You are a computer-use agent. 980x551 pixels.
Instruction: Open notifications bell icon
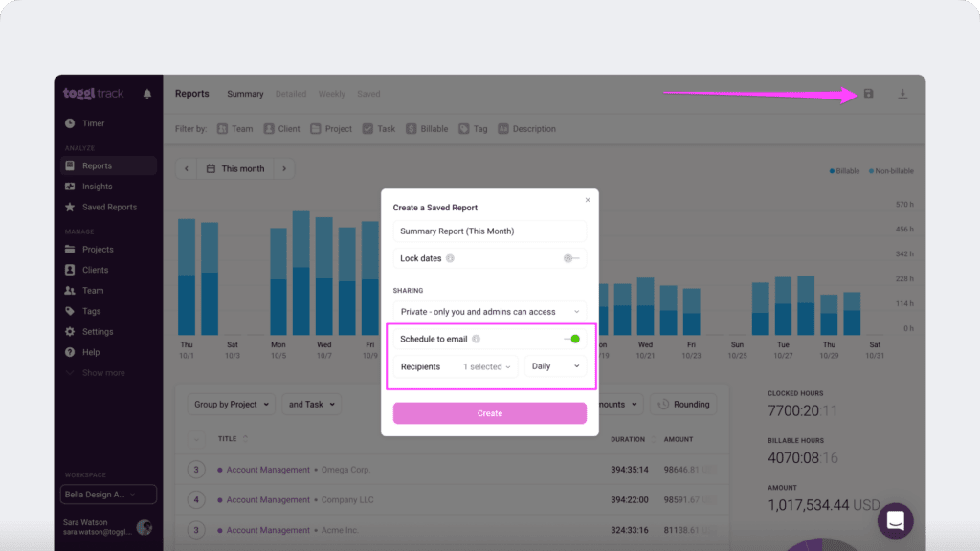[x=146, y=94]
